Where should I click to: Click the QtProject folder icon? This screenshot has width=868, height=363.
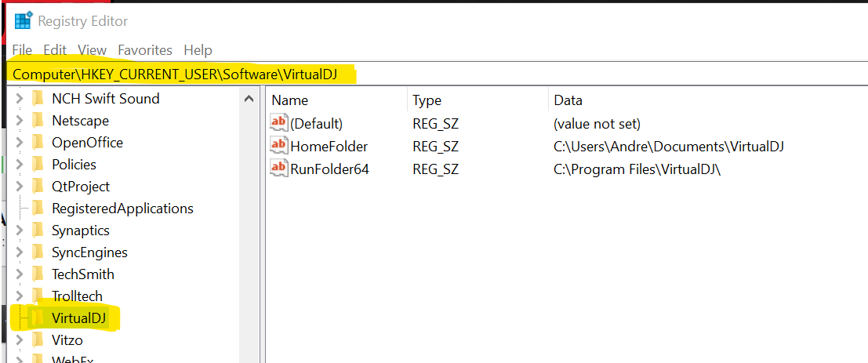[x=38, y=187]
